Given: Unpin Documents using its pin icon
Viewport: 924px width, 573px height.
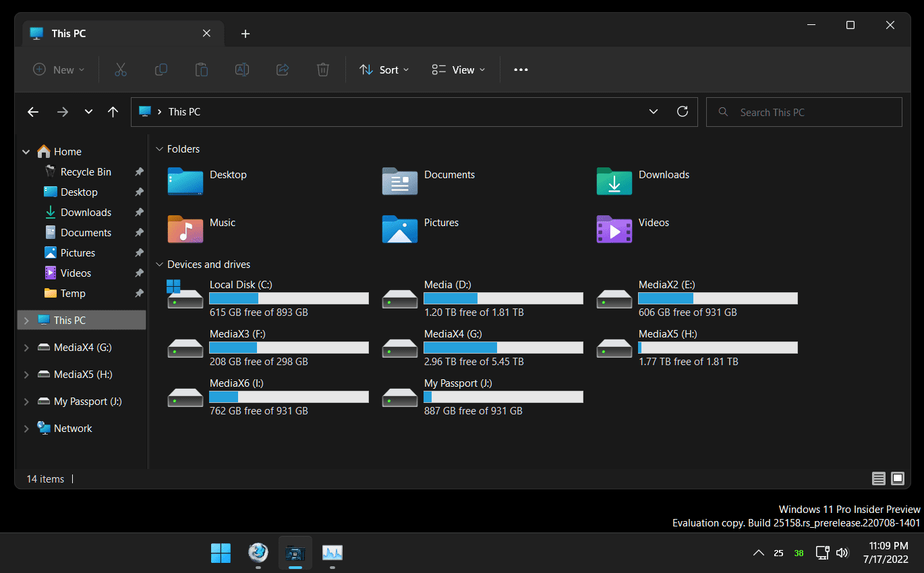Looking at the screenshot, I should point(139,233).
